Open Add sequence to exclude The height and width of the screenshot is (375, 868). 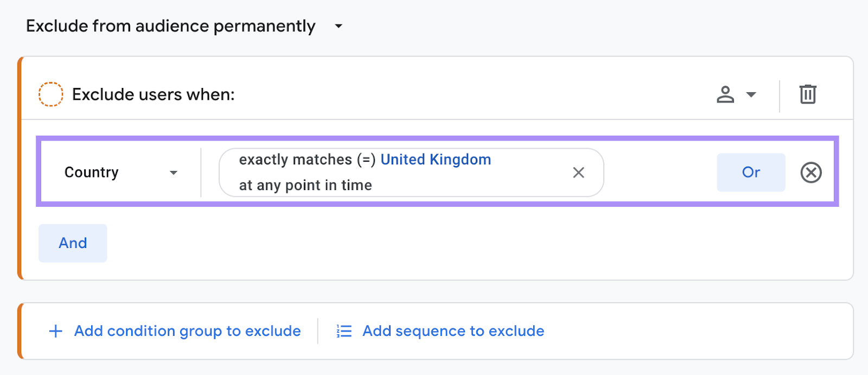[453, 330]
